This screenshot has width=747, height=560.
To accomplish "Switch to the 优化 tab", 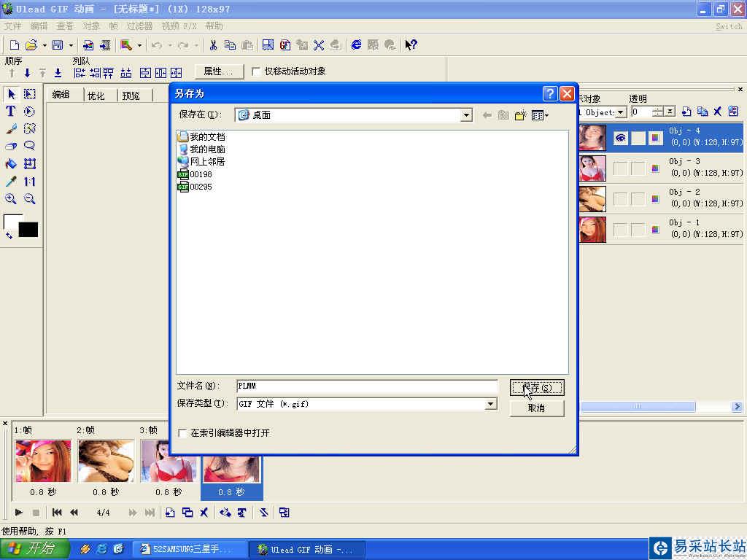I will (x=96, y=96).
